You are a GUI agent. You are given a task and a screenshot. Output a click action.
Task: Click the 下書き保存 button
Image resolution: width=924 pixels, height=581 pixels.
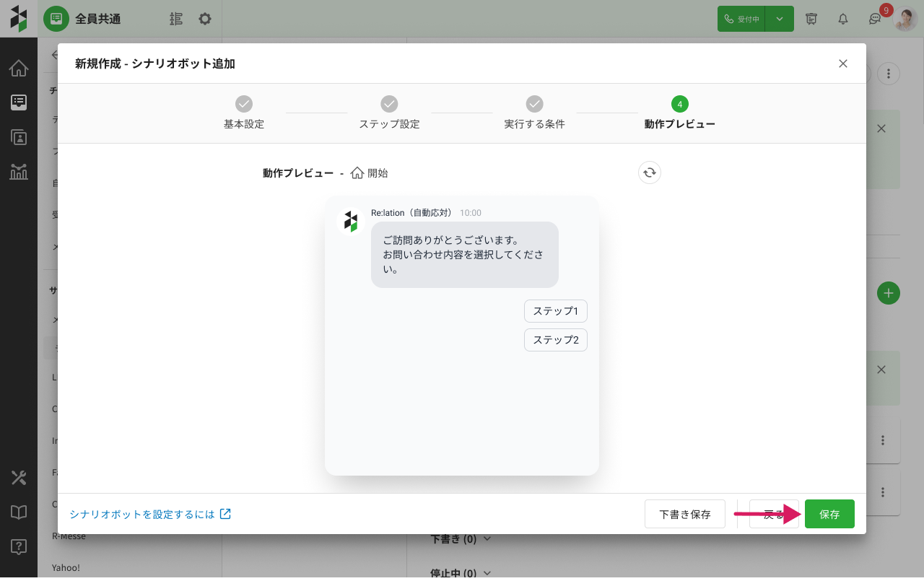point(684,514)
